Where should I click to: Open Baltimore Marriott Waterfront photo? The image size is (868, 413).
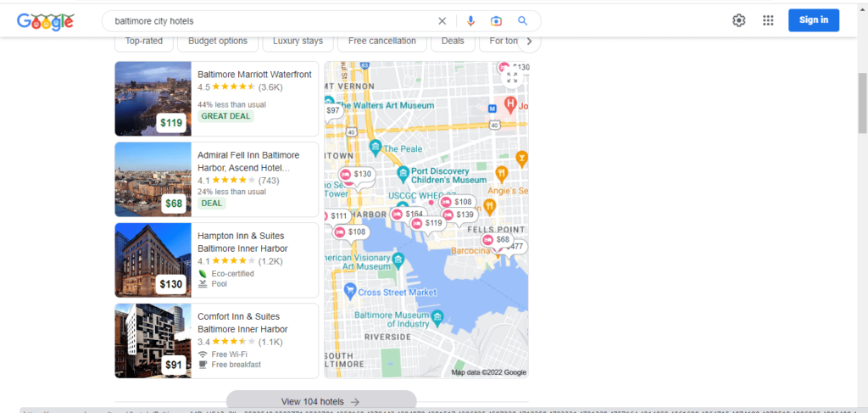coord(153,98)
